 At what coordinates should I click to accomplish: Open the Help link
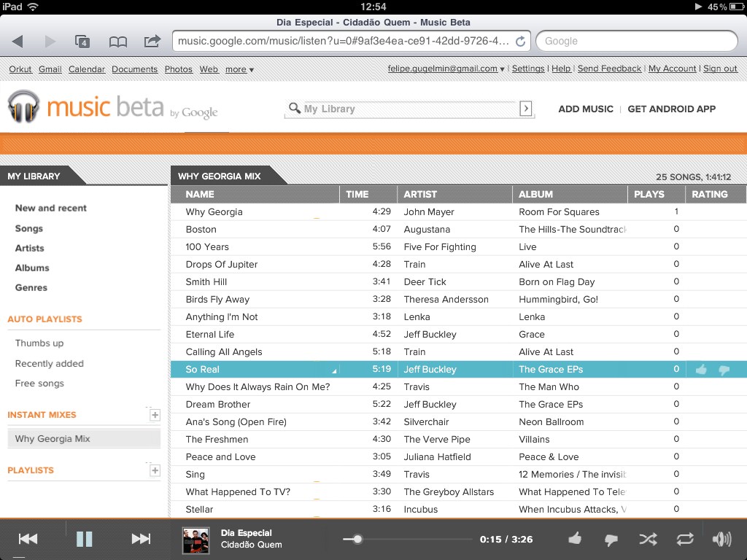561,69
